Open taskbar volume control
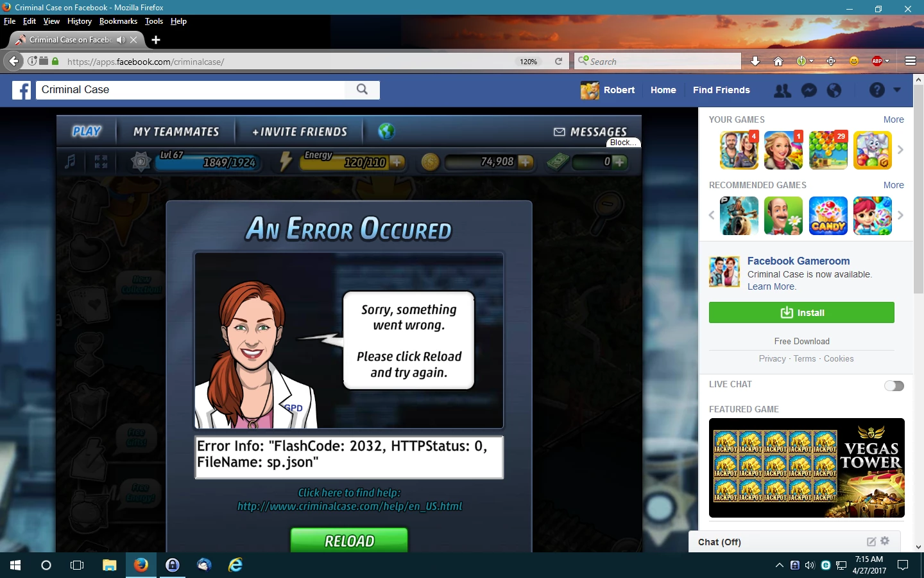Screen dimensions: 924x578 pos(810,565)
